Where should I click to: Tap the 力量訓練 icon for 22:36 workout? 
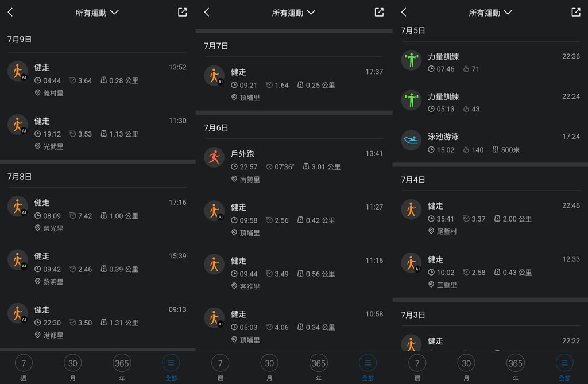(411, 60)
